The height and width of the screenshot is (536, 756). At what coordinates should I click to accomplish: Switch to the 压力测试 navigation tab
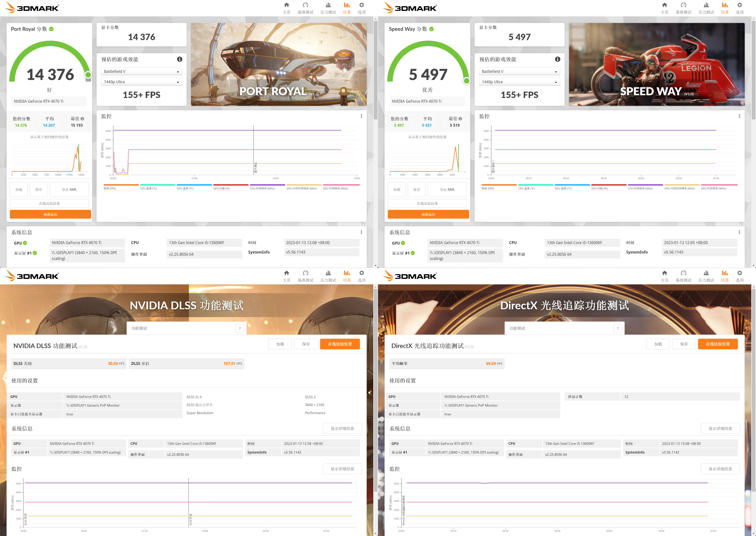(x=328, y=8)
